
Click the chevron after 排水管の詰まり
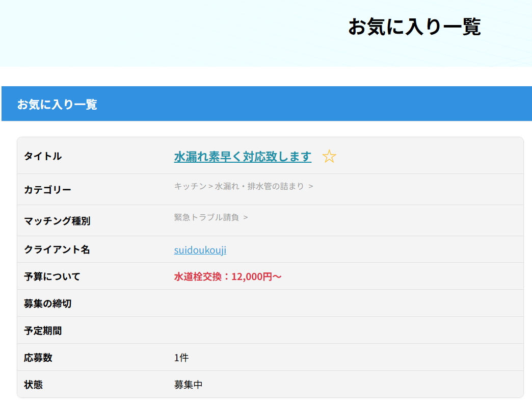(x=311, y=186)
